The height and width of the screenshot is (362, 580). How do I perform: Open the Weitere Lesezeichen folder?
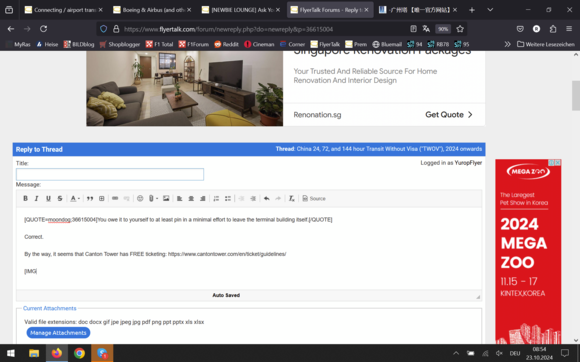(x=546, y=44)
